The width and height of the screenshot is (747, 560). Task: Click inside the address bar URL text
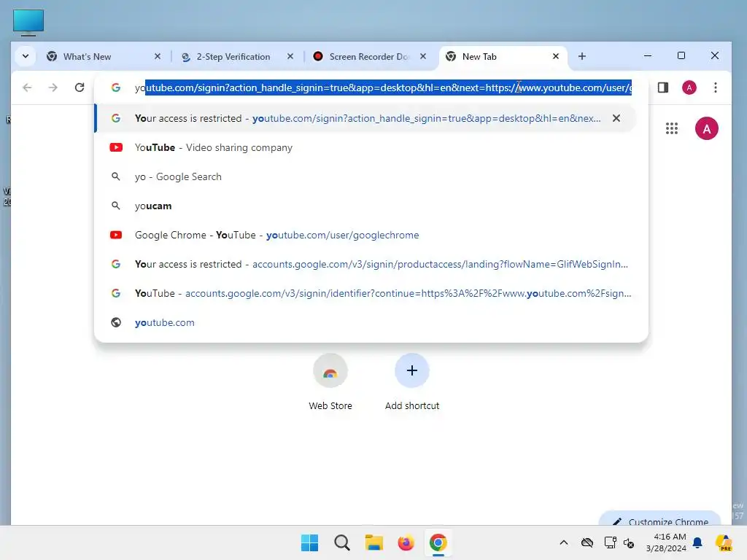383,87
